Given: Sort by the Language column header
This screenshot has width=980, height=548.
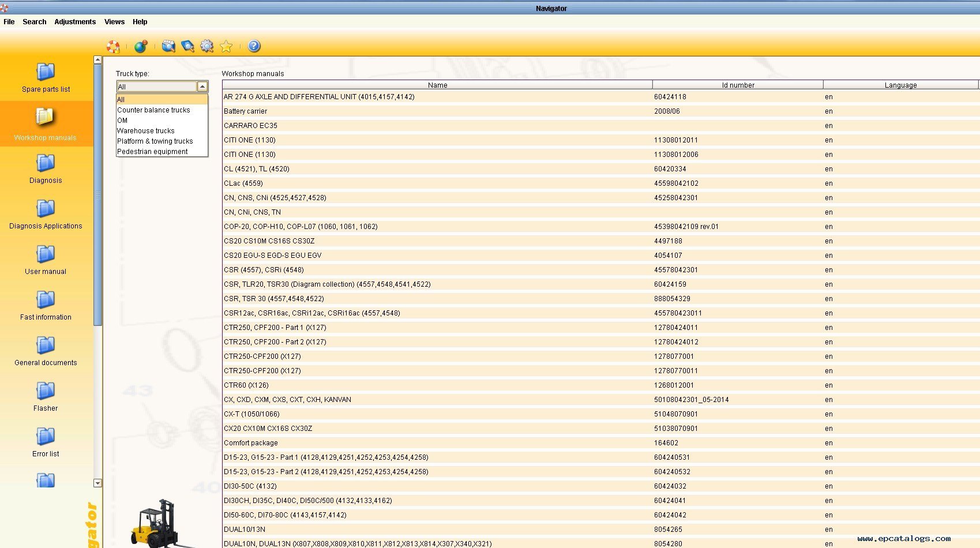Looking at the screenshot, I should pos(900,85).
